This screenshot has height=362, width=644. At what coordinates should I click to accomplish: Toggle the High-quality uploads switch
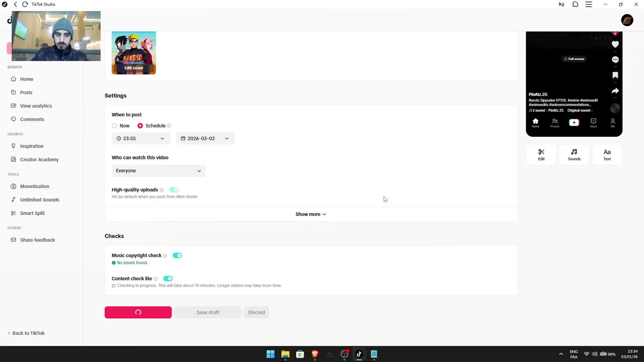coord(174,190)
